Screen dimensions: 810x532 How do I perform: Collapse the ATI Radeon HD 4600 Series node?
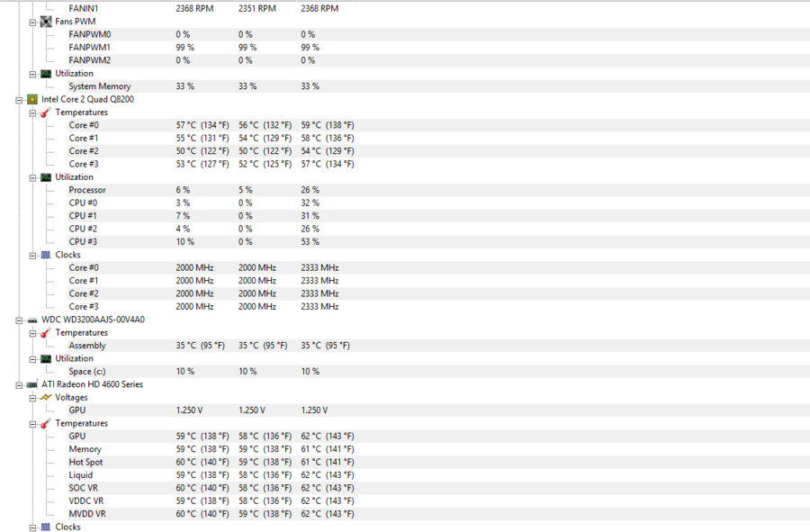click(x=19, y=384)
